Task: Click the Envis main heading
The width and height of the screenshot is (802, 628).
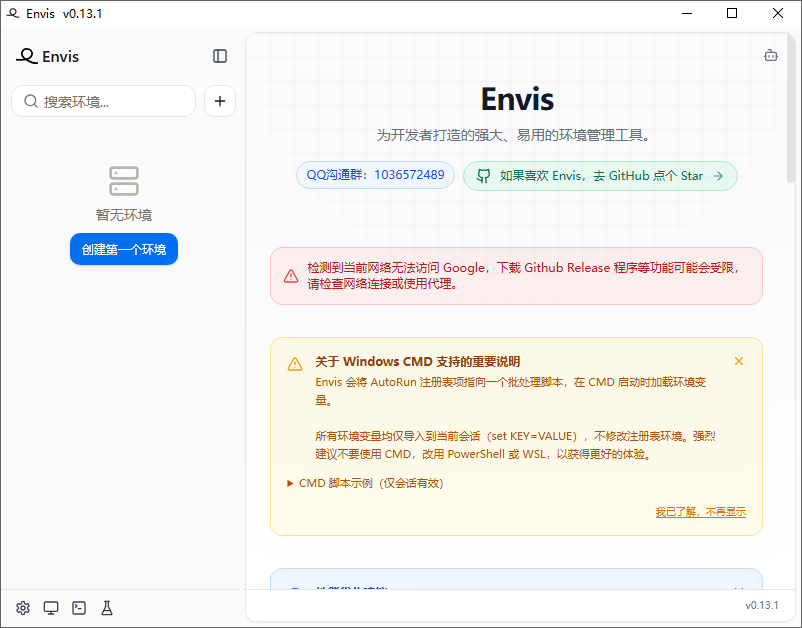Action: pos(517,99)
